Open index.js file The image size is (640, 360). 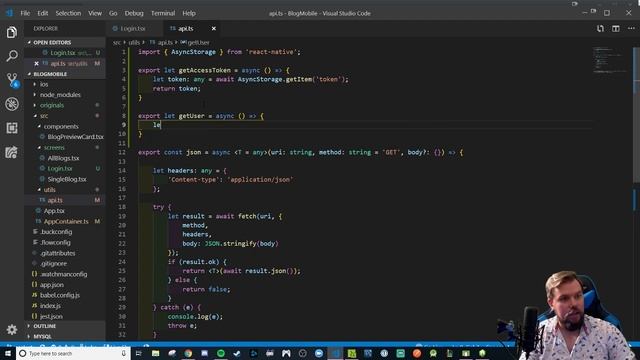50,306
